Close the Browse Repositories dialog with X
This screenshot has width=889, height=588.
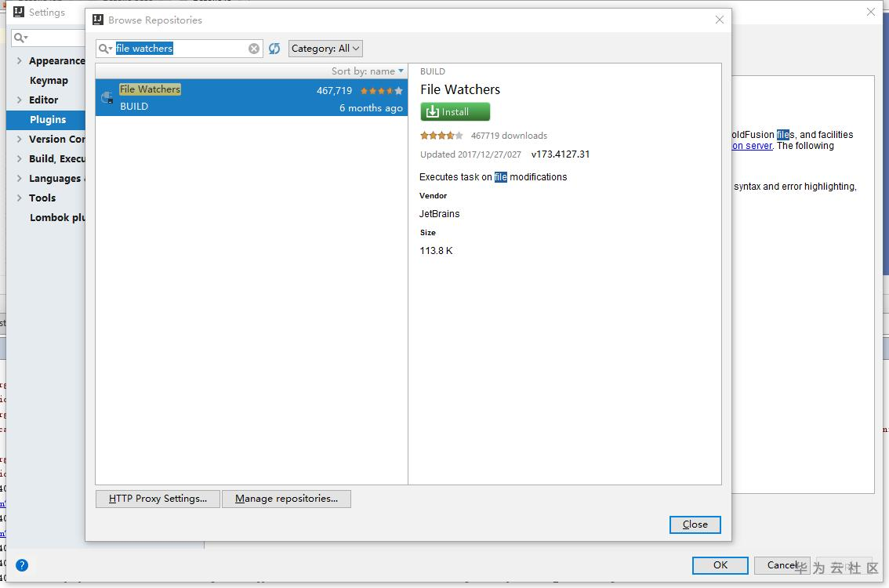(720, 20)
